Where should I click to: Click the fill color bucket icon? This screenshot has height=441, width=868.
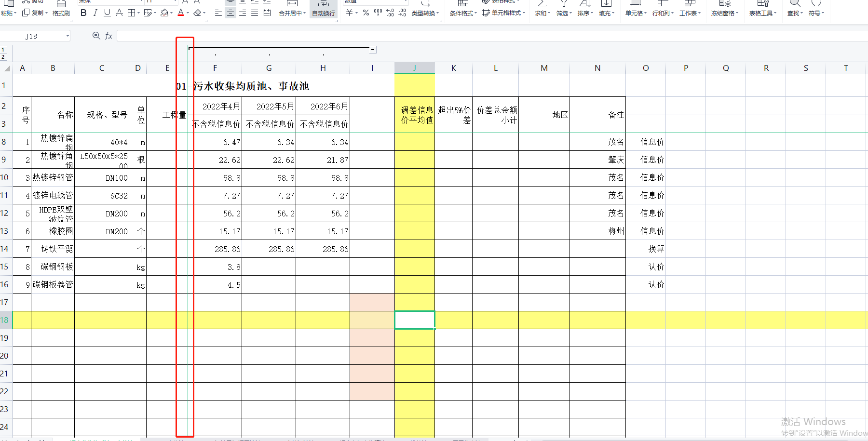(164, 13)
